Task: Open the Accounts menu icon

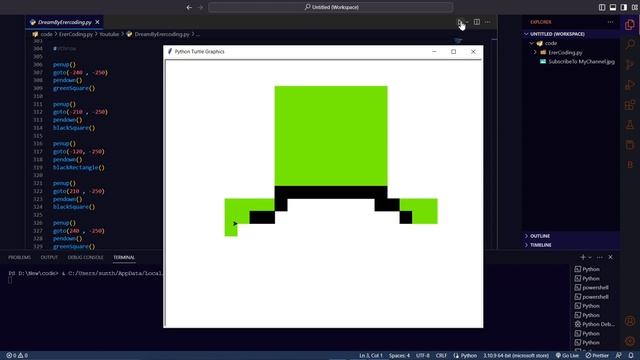Action: (630, 321)
